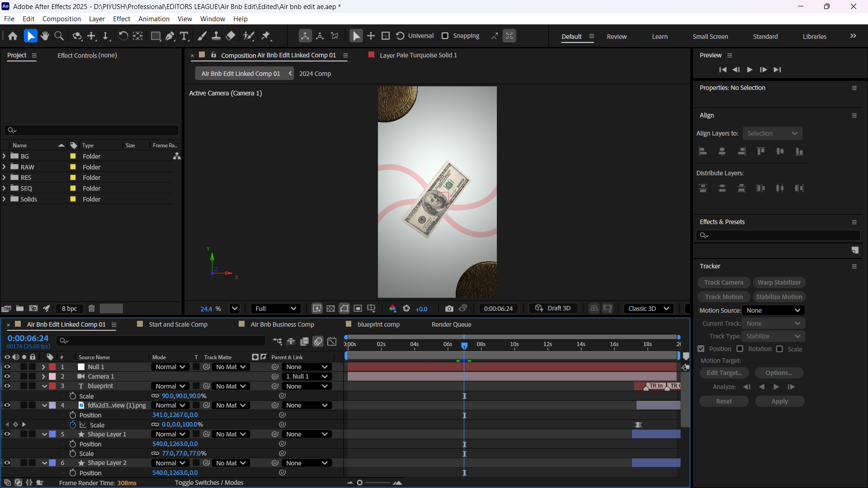Enable the Snapping checkbox
This screenshot has width=868, height=488.
point(445,36)
